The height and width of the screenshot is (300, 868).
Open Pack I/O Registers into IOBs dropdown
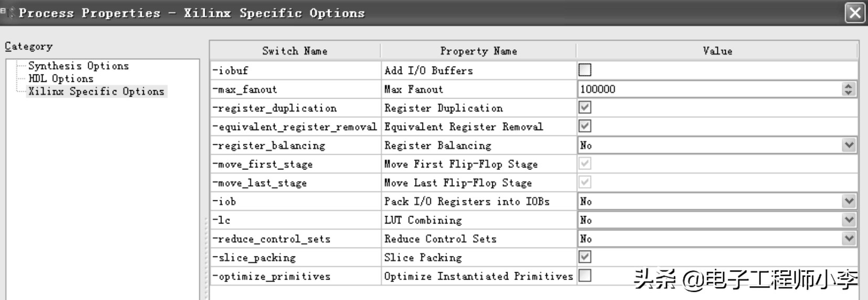coord(849,201)
